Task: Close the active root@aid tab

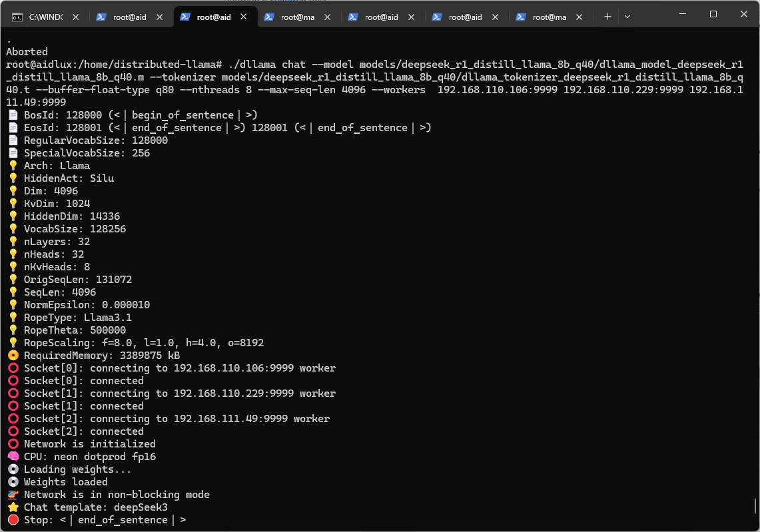Action: tap(243, 17)
